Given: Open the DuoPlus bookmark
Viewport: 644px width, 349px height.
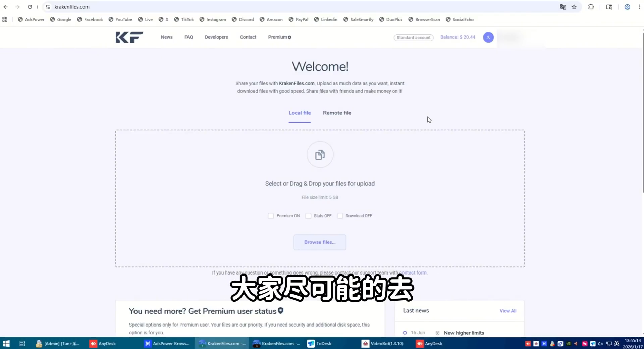Looking at the screenshot, I should tap(391, 19).
